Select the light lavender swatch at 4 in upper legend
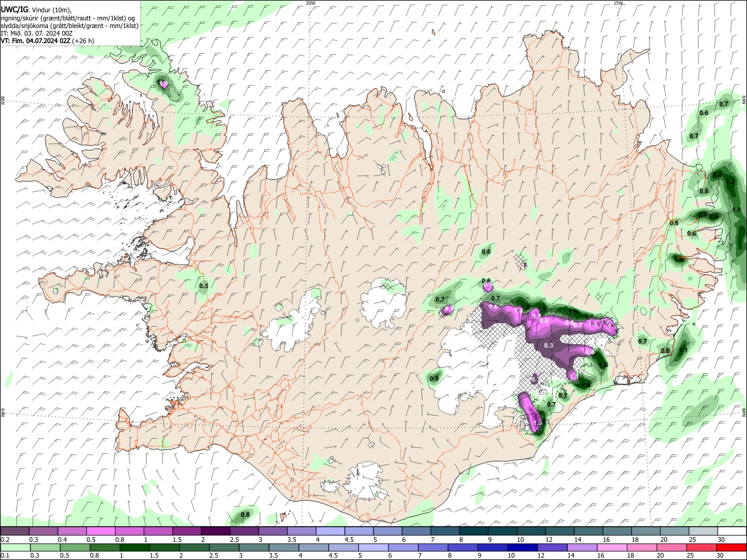This screenshot has height=560, width=747. (x=330, y=531)
